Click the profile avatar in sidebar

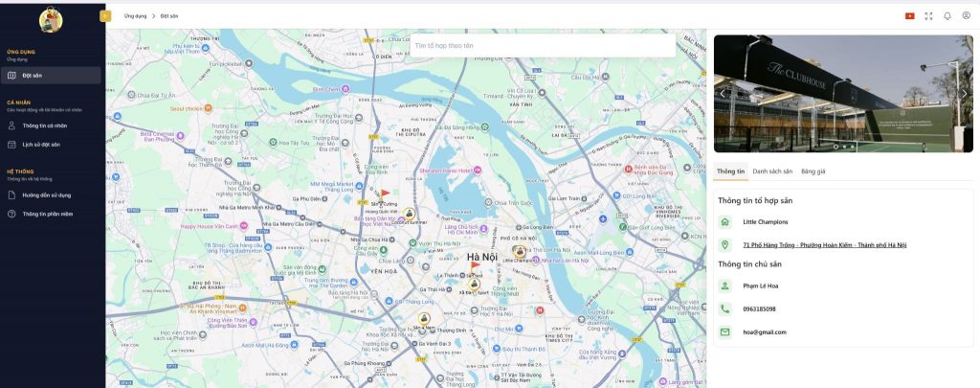pyautogui.click(x=51, y=20)
